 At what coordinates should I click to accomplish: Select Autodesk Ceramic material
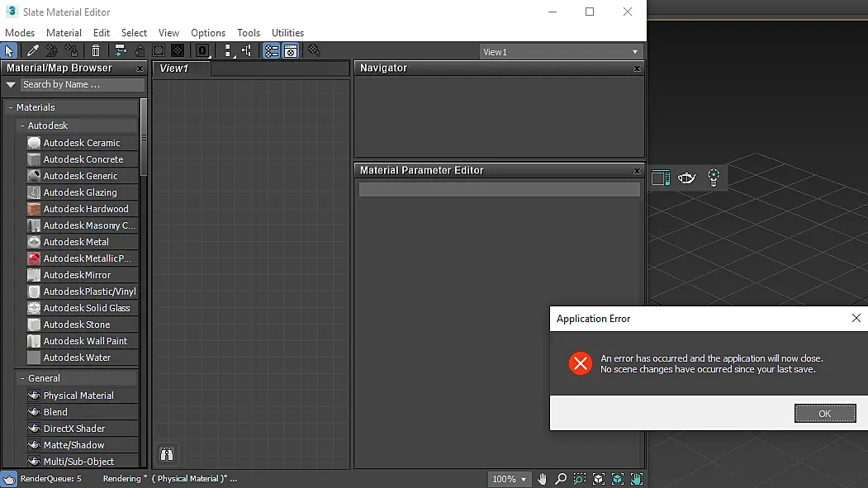82,143
